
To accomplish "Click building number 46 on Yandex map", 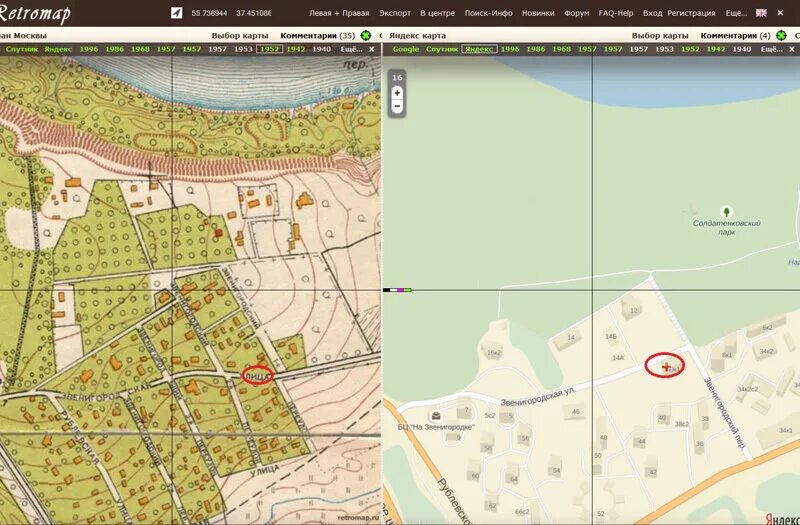I will 576,411.
